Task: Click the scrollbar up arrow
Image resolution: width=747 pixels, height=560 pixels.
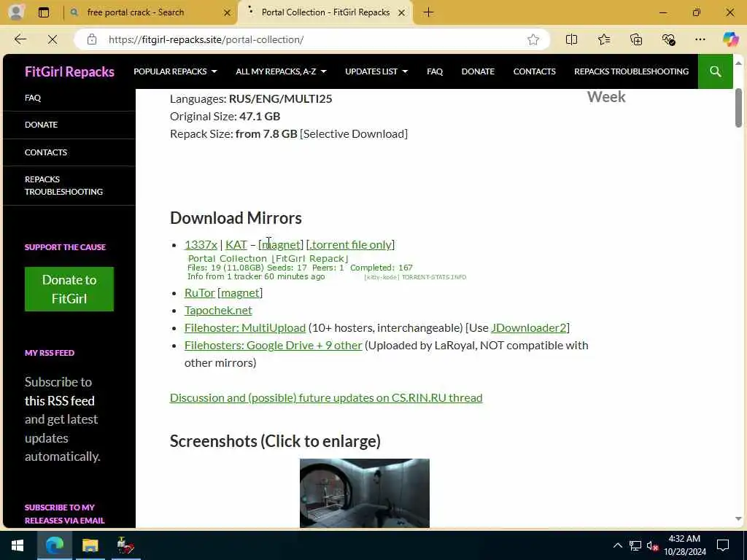Action: click(738, 63)
